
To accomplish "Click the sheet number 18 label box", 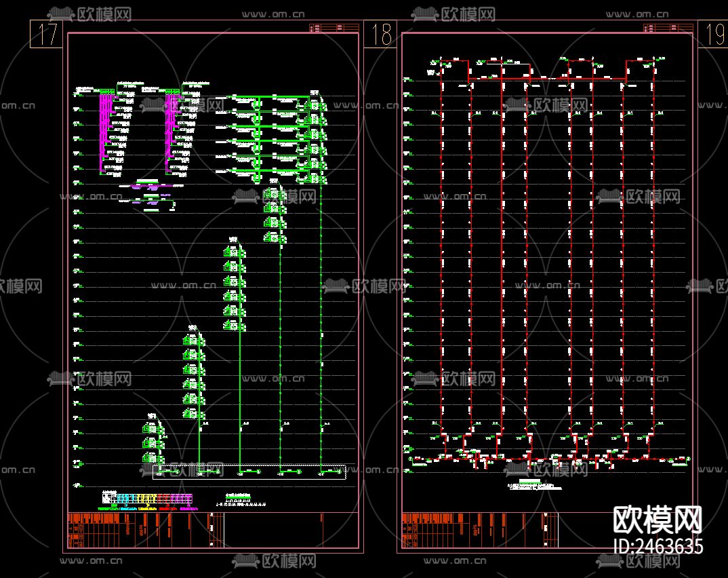I will pos(380,34).
